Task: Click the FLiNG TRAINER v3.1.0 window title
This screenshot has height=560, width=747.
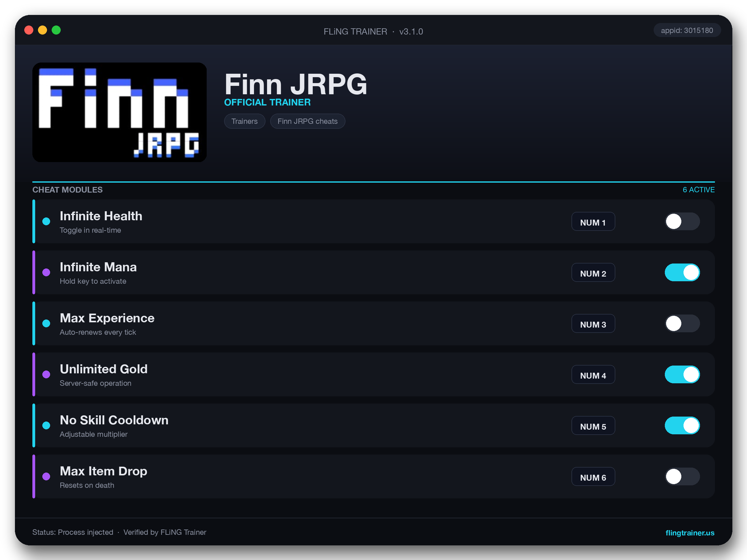Action: pyautogui.click(x=373, y=31)
